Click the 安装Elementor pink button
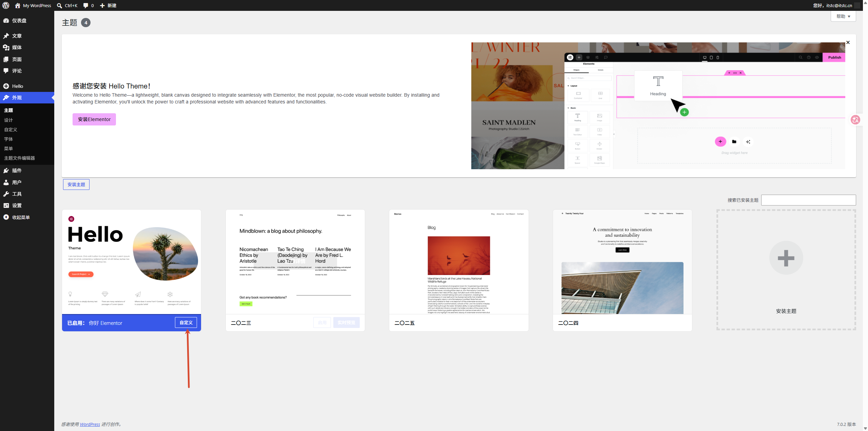Screen dimensions: 868x431 94,119
